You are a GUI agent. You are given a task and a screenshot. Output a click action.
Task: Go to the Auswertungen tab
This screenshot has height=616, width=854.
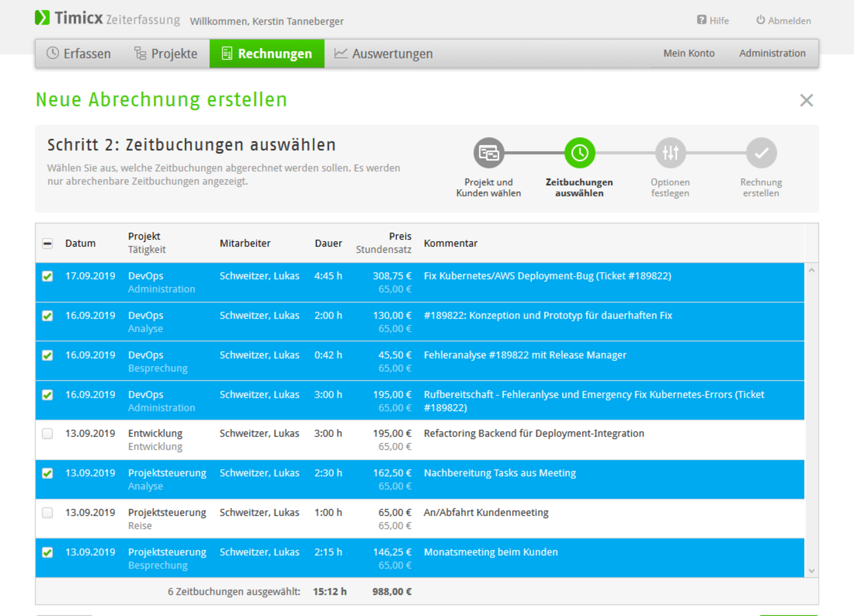coord(383,54)
